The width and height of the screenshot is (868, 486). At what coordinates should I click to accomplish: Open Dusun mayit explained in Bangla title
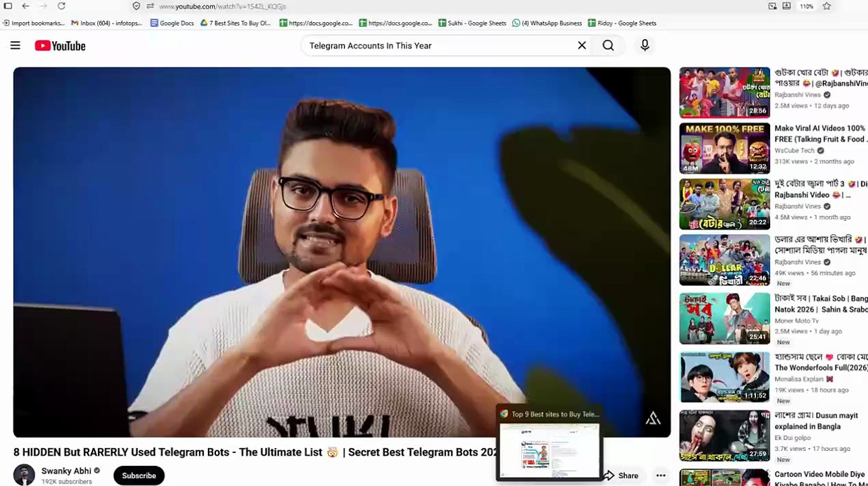(x=817, y=421)
